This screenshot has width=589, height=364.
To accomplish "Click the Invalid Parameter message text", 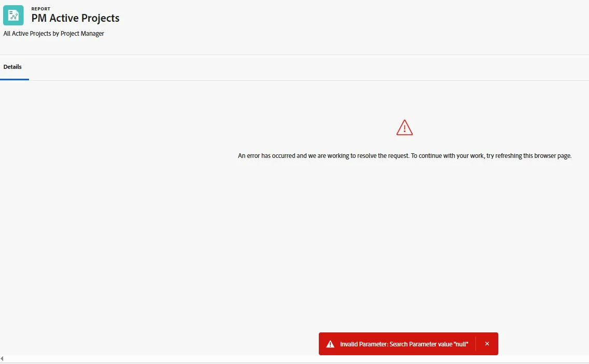I will tap(404, 344).
